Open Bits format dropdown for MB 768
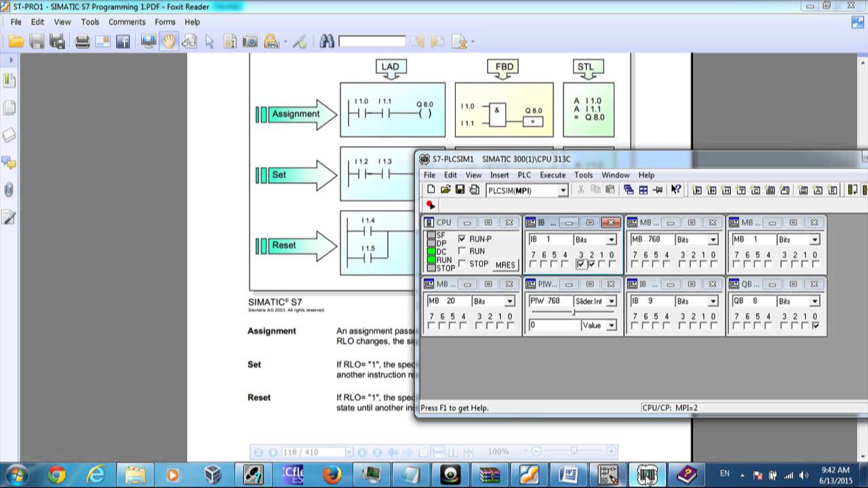This screenshot has width=868, height=488. [713, 240]
